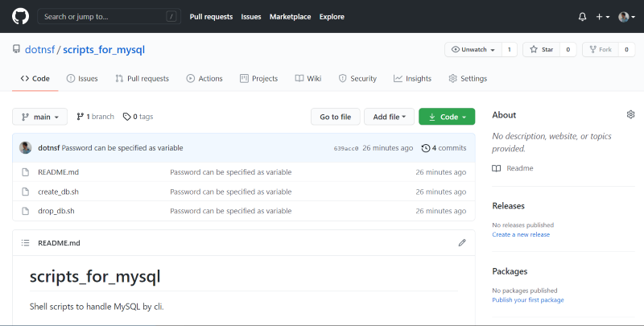Open the plus create-new menu
This screenshot has width=644, height=326.
coord(602,17)
